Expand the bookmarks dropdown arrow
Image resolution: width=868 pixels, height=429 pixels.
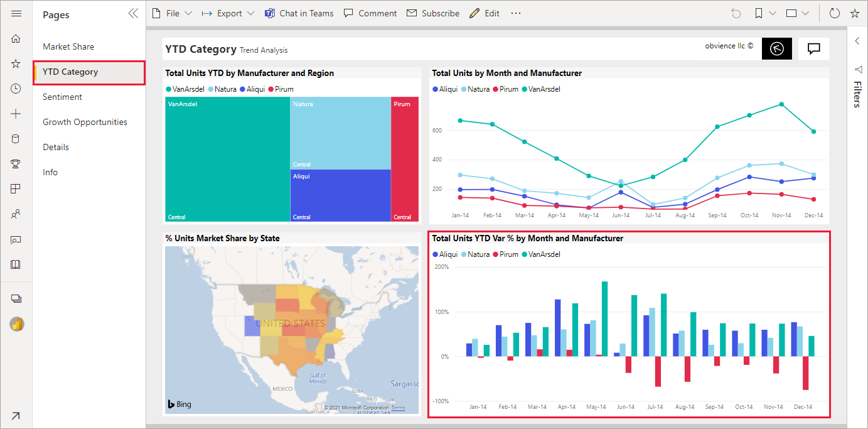(x=773, y=13)
